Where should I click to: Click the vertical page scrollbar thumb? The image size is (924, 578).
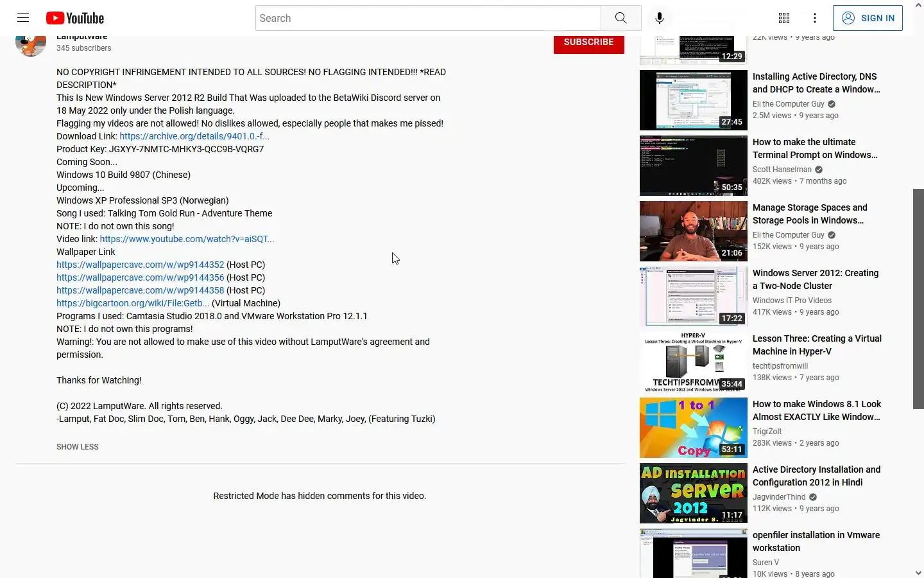click(x=918, y=299)
